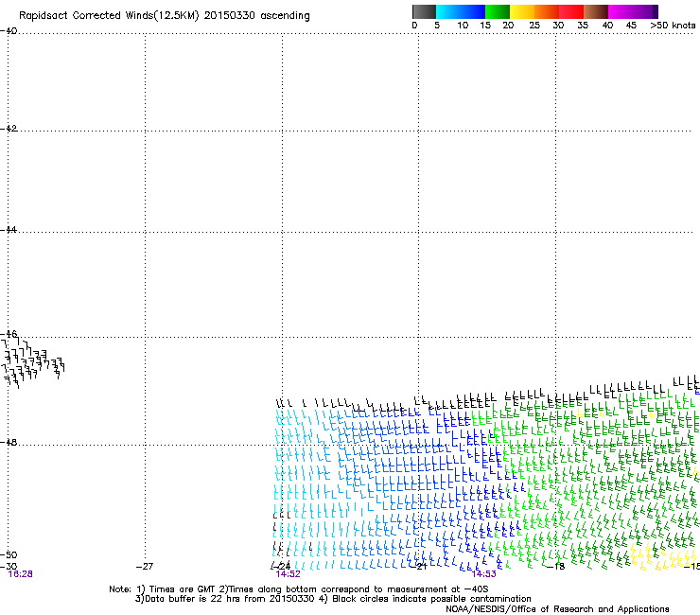Select the orange 25-30 knots color segment
700x615 pixels.
click(547, 11)
